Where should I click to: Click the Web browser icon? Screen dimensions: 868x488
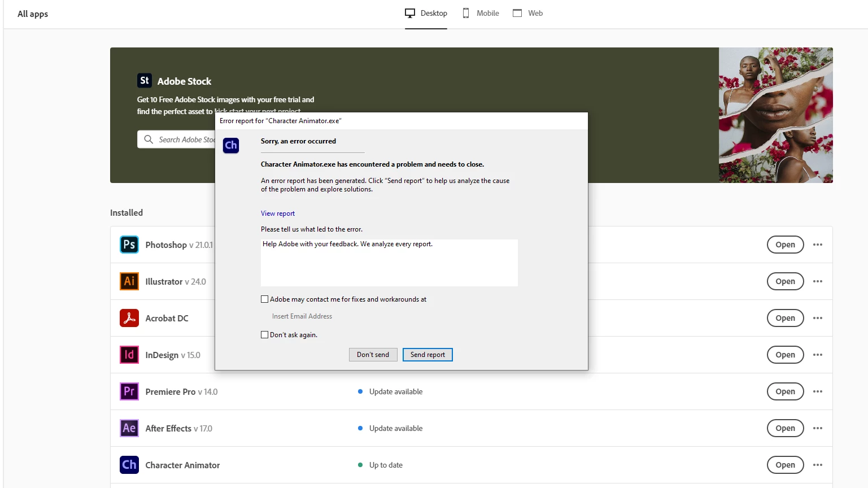pyautogui.click(x=517, y=13)
